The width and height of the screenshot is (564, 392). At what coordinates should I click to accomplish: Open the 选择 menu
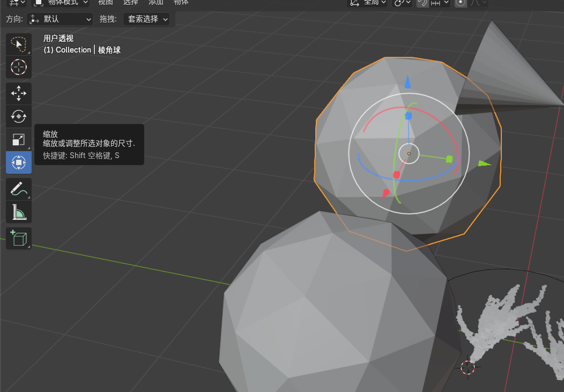pyautogui.click(x=131, y=3)
